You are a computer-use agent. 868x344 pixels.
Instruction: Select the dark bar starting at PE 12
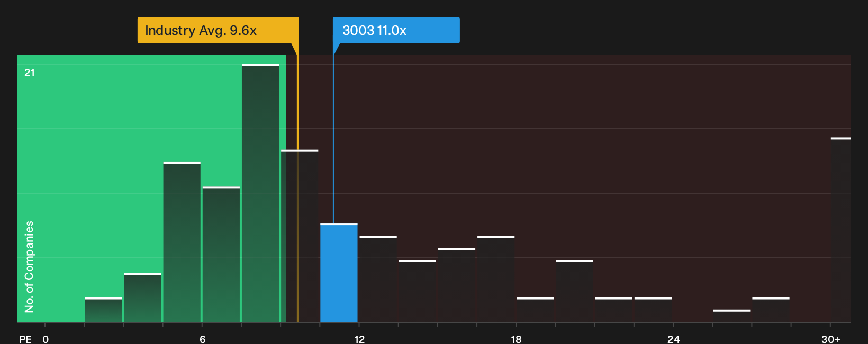[378, 279]
